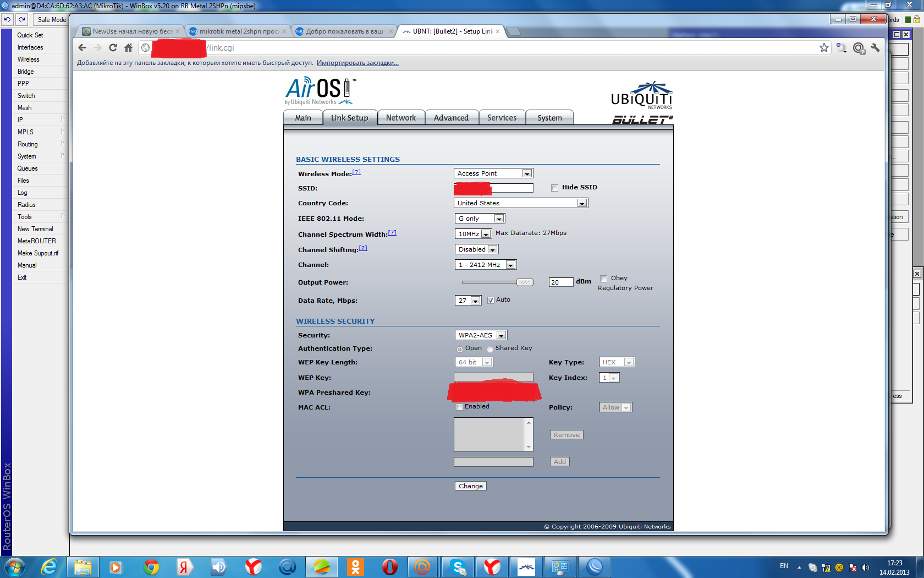Click volume speaker icon in system tray
The width and height of the screenshot is (924, 578).
[x=865, y=568]
